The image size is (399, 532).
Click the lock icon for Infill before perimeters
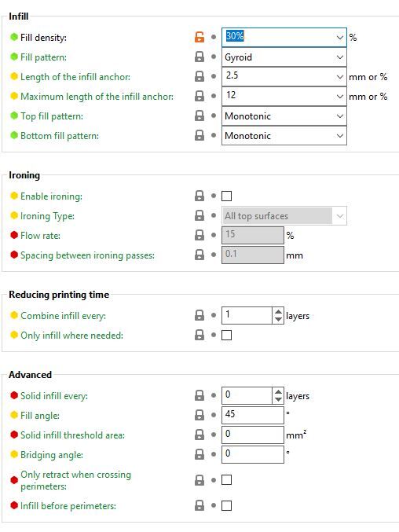coord(199,505)
